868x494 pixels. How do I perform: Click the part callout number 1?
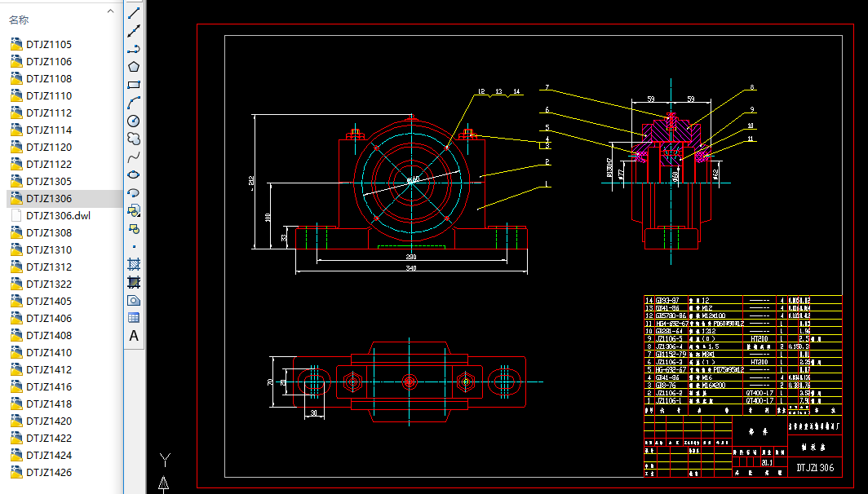(x=547, y=184)
